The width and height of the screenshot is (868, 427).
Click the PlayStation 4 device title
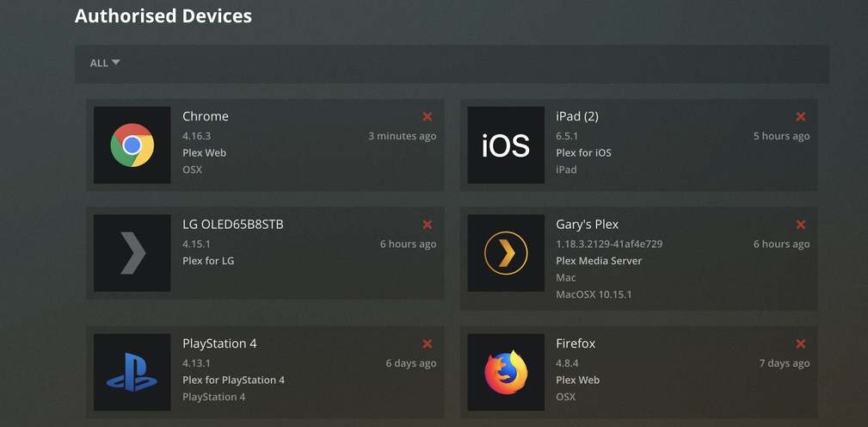(x=219, y=343)
